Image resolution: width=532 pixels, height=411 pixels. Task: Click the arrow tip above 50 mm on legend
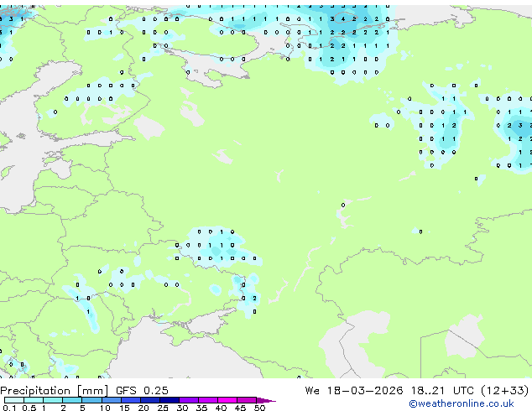pyautogui.click(x=266, y=400)
